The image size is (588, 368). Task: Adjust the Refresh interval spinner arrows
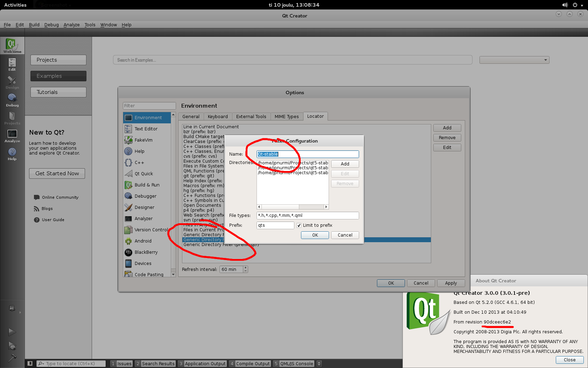pos(245,269)
